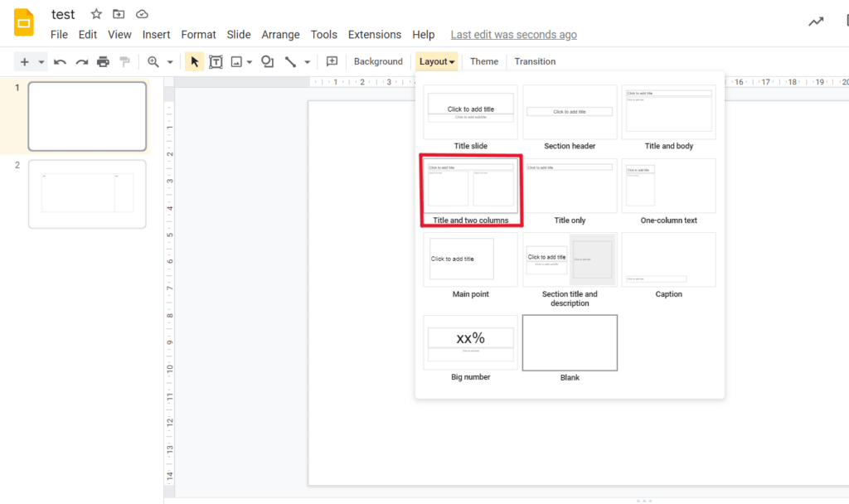Screen dimensions: 849x504
Task: Open the File menu
Action: [x=59, y=35]
